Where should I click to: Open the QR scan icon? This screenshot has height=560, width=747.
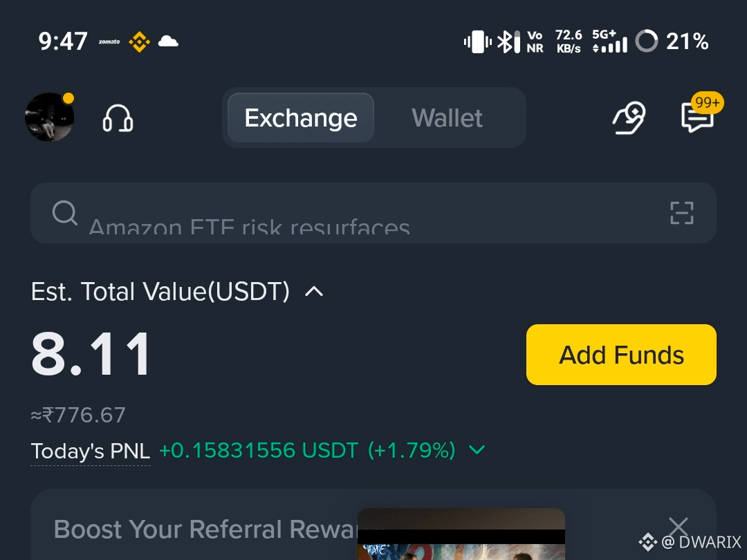682,213
